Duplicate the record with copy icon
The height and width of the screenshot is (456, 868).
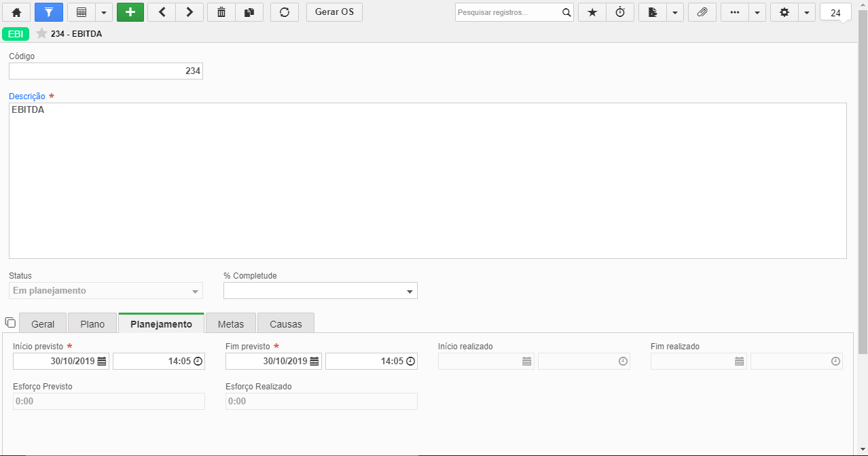(x=249, y=12)
